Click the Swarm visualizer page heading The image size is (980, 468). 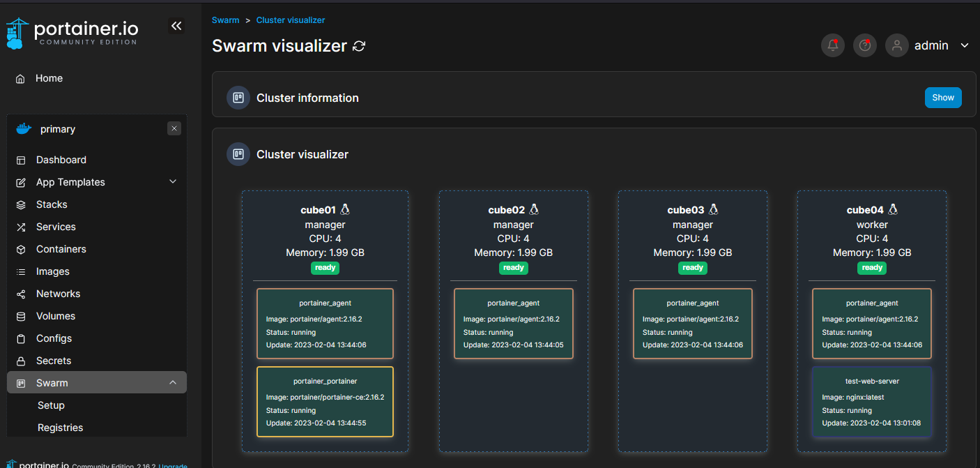pyautogui.click(x=280, y=46)
